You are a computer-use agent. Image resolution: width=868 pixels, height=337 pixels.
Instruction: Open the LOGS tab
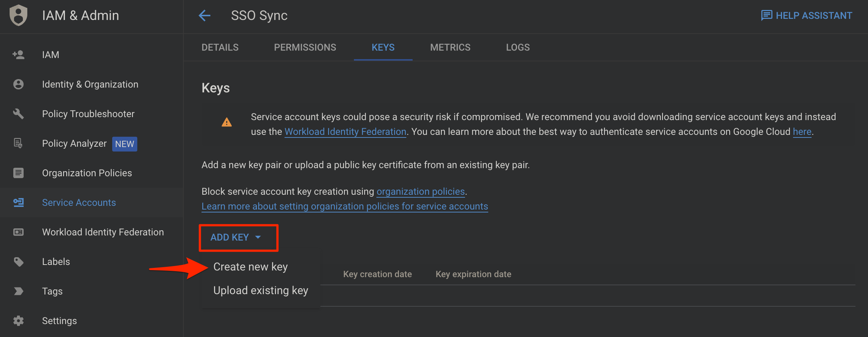tap(518, 47)
